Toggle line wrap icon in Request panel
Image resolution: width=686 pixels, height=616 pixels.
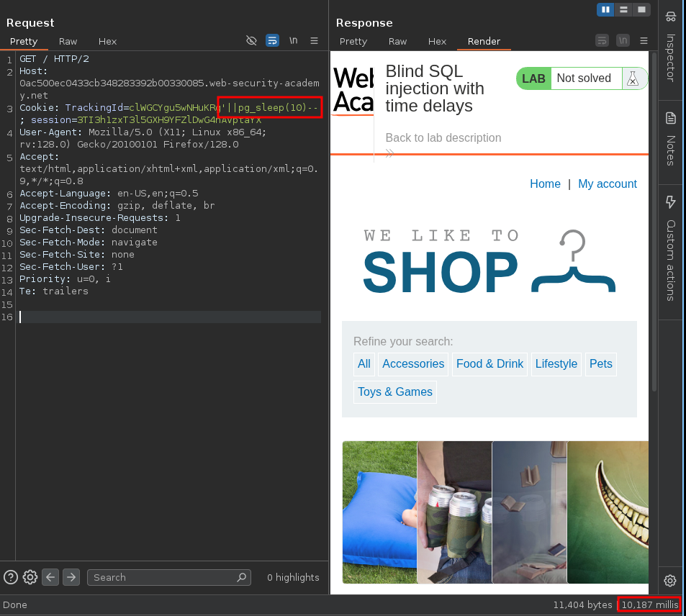click(272, 41)
